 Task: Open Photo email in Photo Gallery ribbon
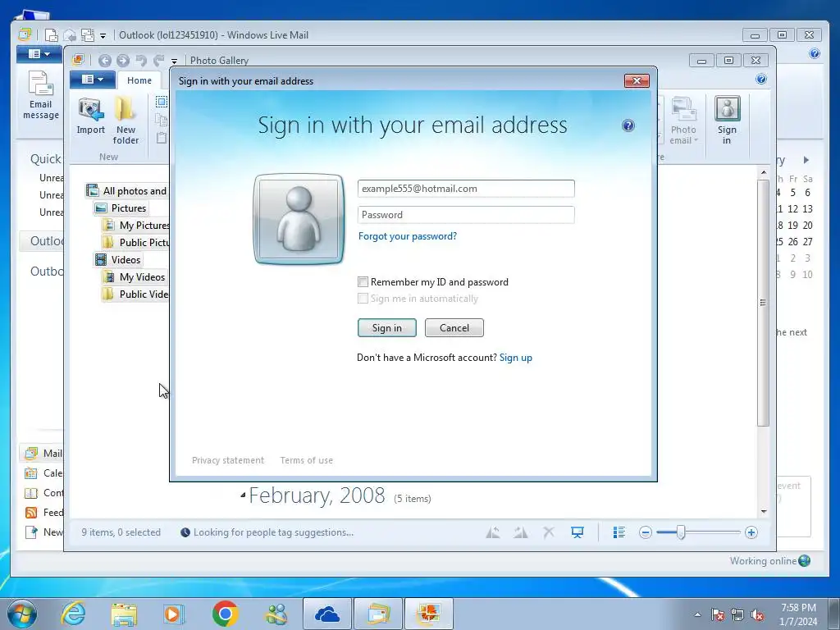pos(683,121)
